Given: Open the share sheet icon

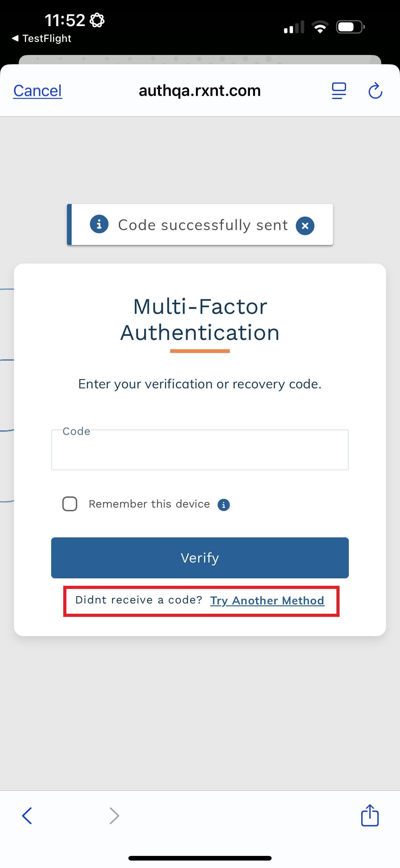Looking at the screenshot, I should 370,816.
